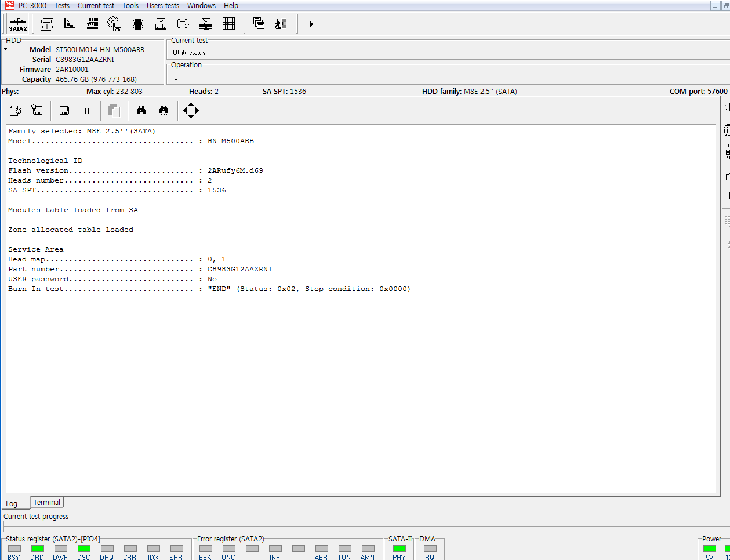Switch to the Log tab
The width and height of the screenshot is (730, 560).
[x=12, y=504]
